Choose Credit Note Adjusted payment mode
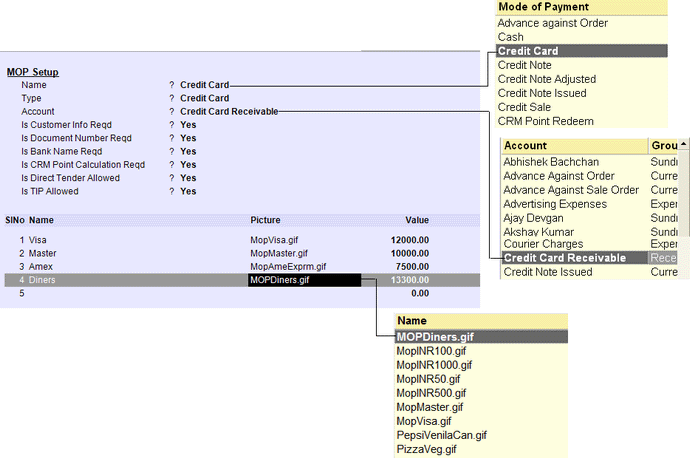Viewport: 690px width, 459px height. pos(546,79)
